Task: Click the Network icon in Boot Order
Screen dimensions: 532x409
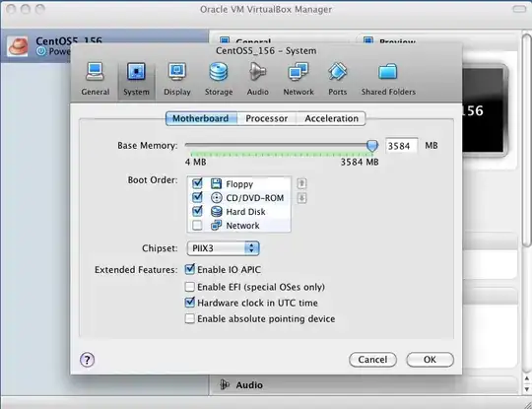Action: pos(216,225)
